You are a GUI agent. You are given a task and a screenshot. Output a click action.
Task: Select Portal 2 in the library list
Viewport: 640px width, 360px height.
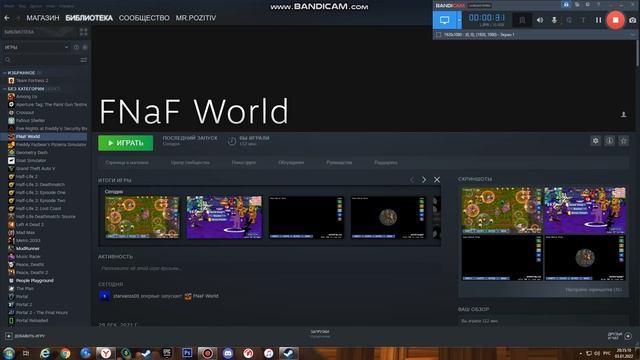(24, 304)
